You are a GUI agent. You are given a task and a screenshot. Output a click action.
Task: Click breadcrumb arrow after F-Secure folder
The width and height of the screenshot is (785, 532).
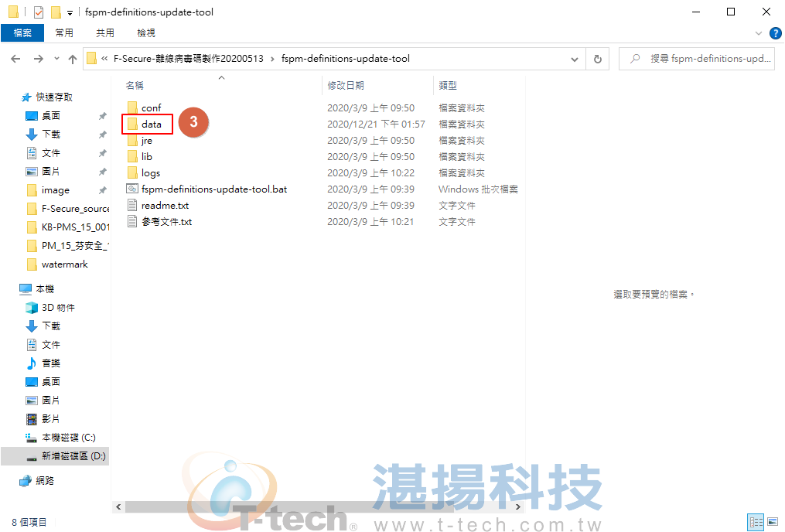[x=272, y=59]
